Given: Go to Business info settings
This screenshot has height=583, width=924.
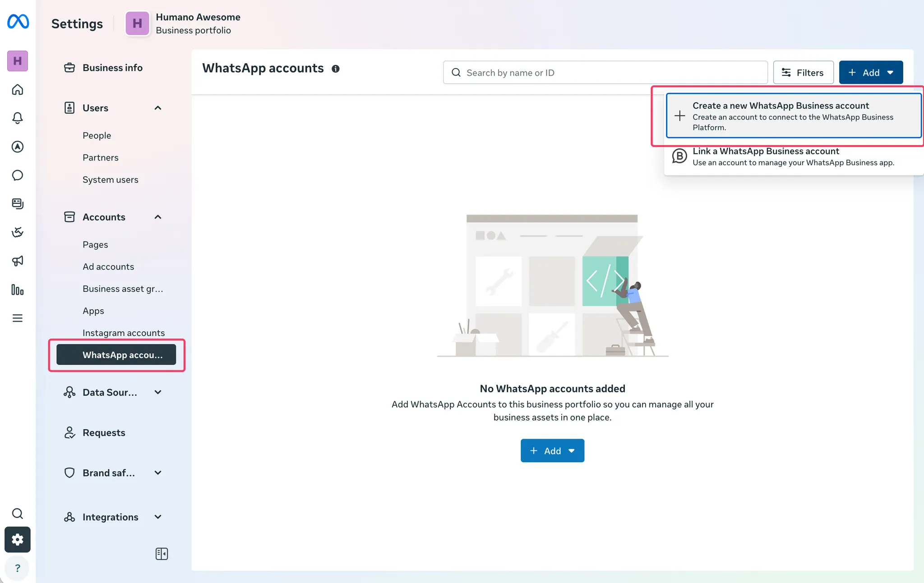Looking at the screenshot, I should click(x=112, y=68).
